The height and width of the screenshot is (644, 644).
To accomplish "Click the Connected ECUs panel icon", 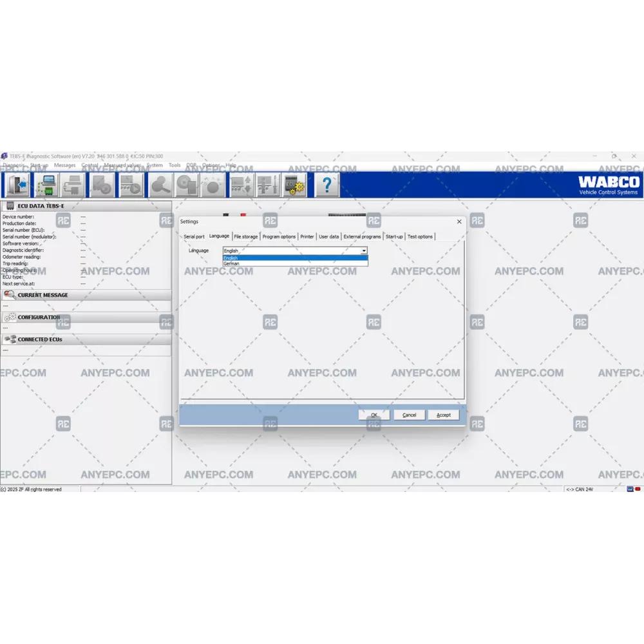I will (10, 339).
